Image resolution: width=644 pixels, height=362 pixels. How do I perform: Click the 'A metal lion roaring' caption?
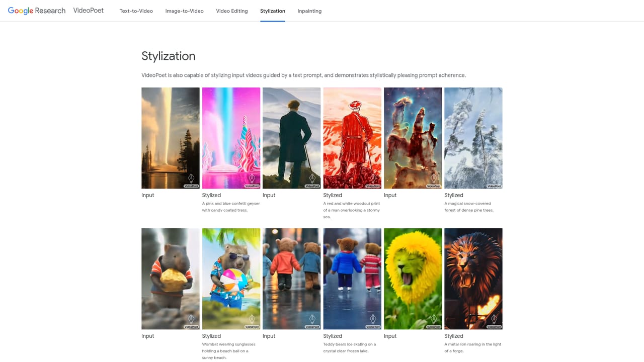pos(473,347)
